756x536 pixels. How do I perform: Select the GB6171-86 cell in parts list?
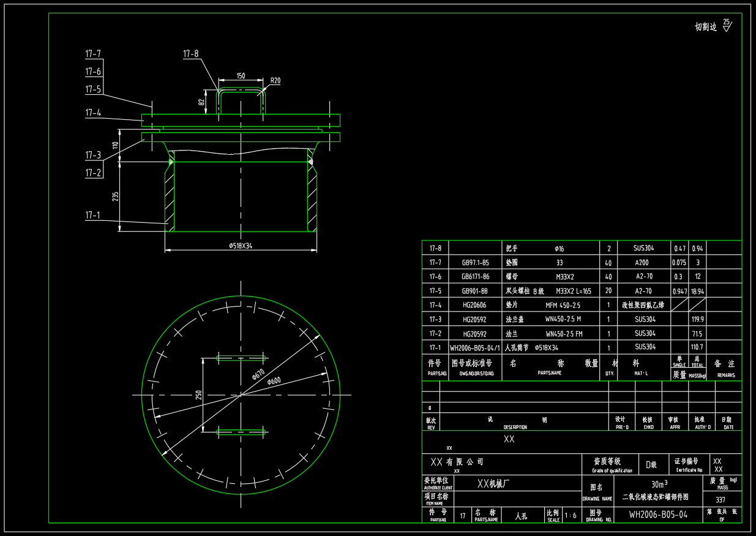click(x=475, y=277)
